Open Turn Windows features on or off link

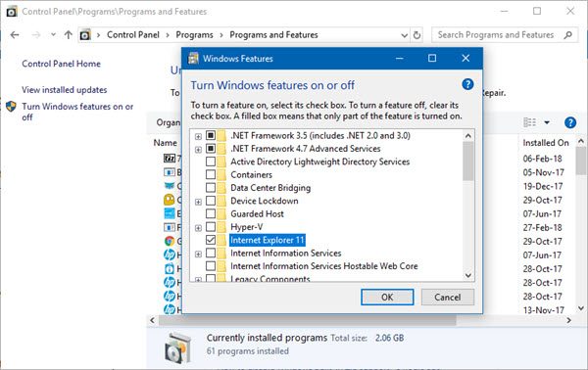[77, 112]
